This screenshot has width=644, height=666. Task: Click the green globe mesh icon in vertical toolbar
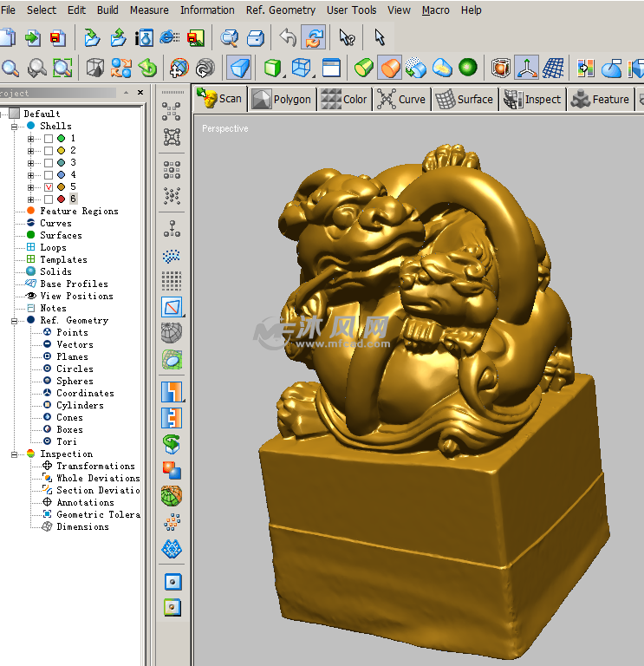[x=172, y=495]
